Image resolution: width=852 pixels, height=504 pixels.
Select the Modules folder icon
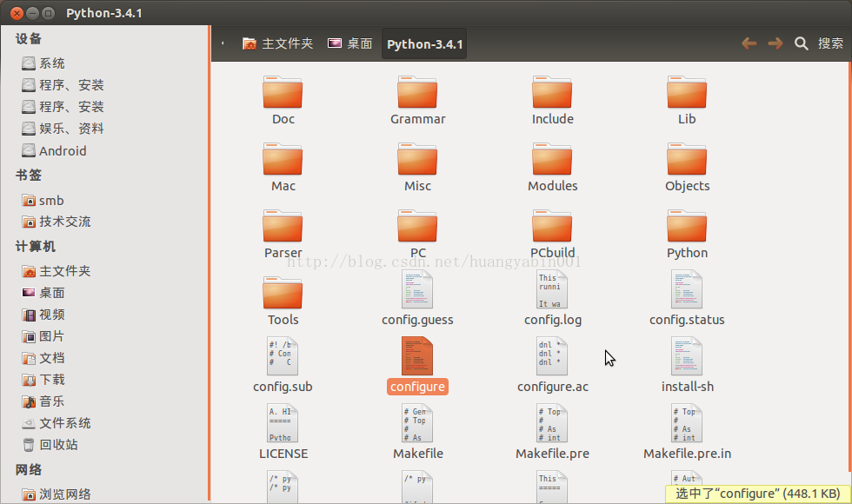coord(552,159)
